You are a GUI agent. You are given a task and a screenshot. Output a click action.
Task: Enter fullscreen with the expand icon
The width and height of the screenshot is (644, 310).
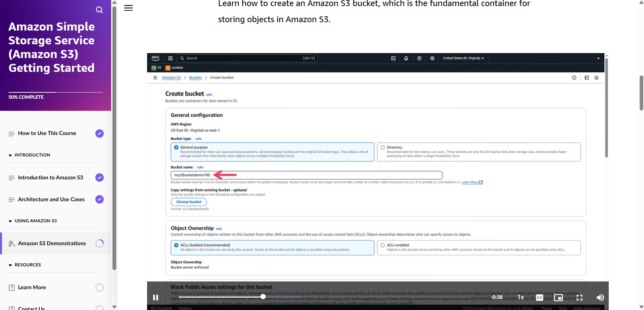click(580, 298)
